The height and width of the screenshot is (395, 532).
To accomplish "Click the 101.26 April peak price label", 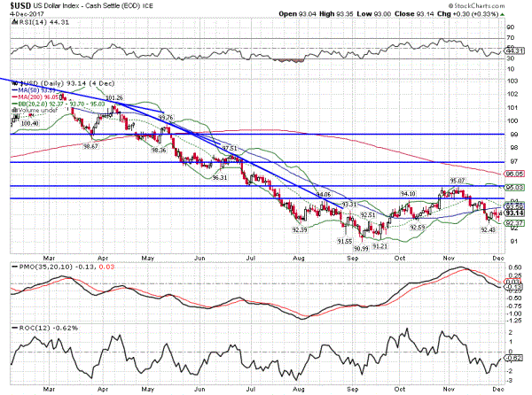I will pyautogui.click(x=113, y=97).
